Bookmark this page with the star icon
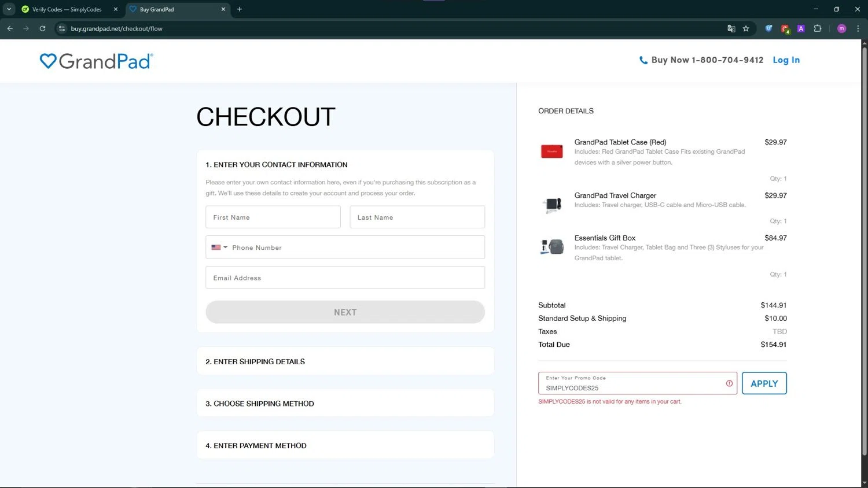The width and height of the screenshot is (868, 488). tap(746, 28)
